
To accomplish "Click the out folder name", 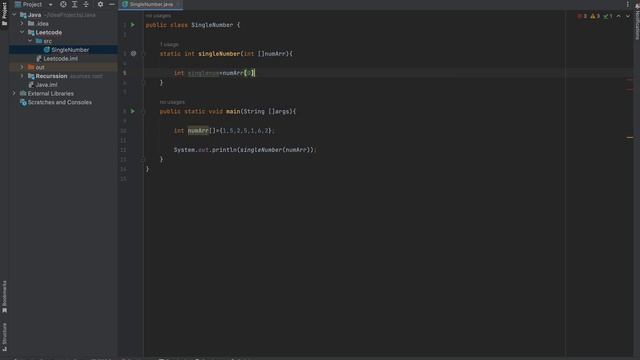I will pyautogui.click(x=40, y=67).
